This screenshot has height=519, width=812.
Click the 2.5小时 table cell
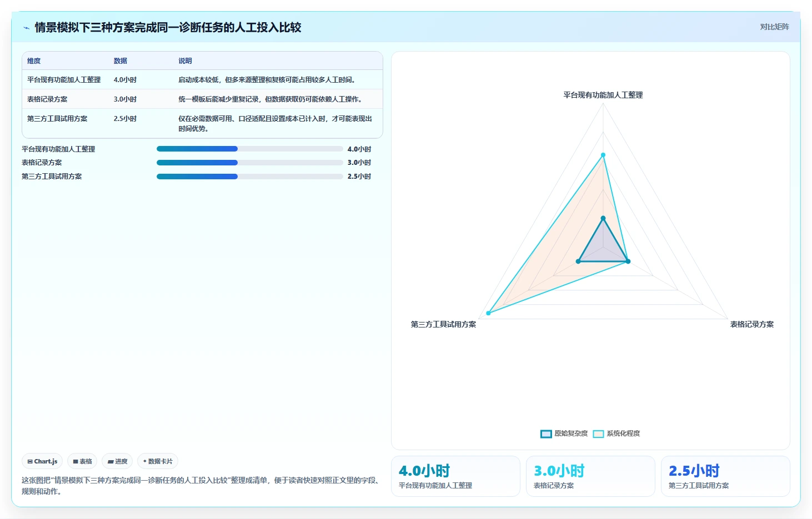pyautogui.click(x=125, y=119)
